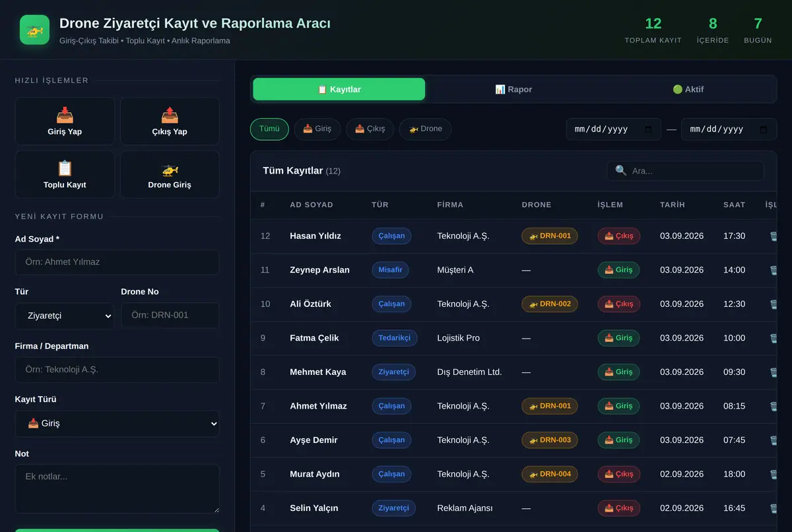The image size is (792, 532).
Task: Click the Giriş Yap quick action
Action: coord(65,121)
